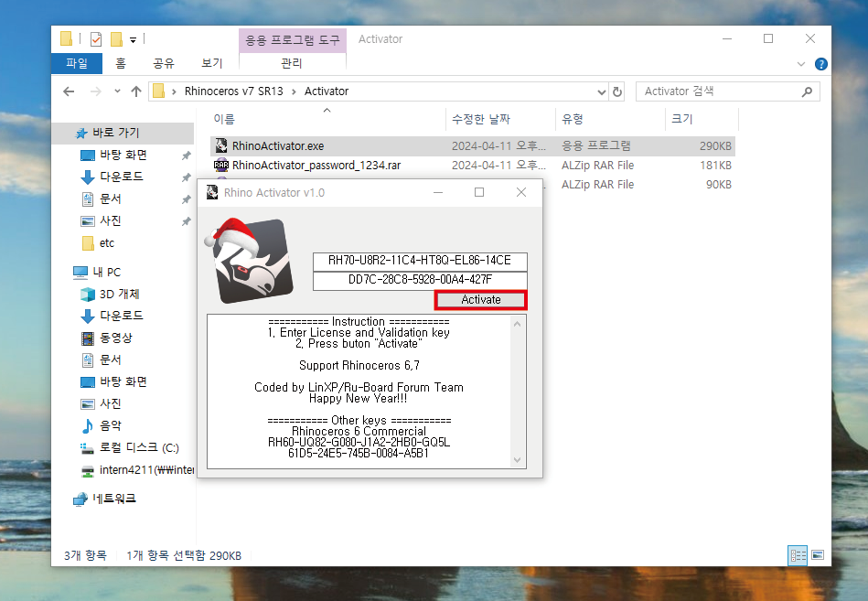Open recent locations dropdown beside forward arrow
The width and height of the screenshot is (868, 601).
point(117,91)
